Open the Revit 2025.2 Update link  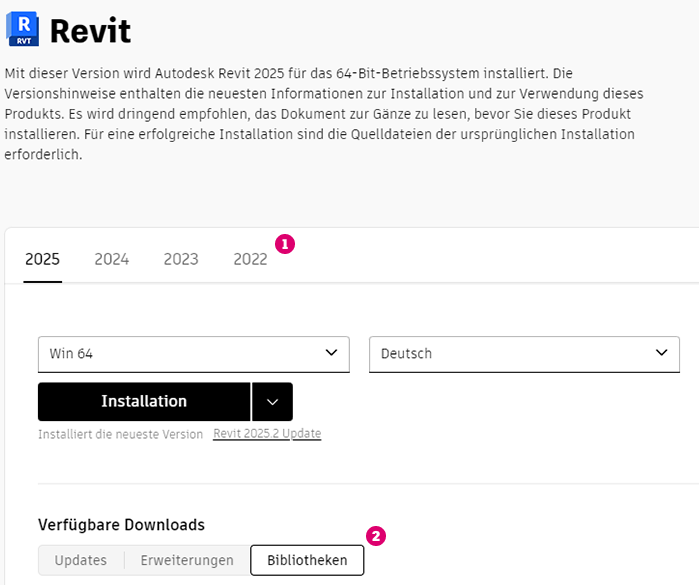[267, 434]
